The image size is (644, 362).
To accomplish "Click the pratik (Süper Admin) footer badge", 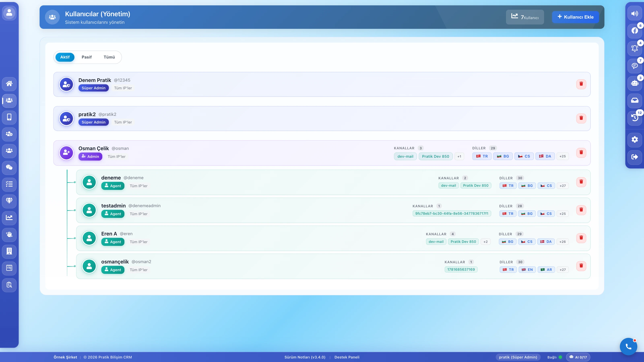I will (518, 357).
